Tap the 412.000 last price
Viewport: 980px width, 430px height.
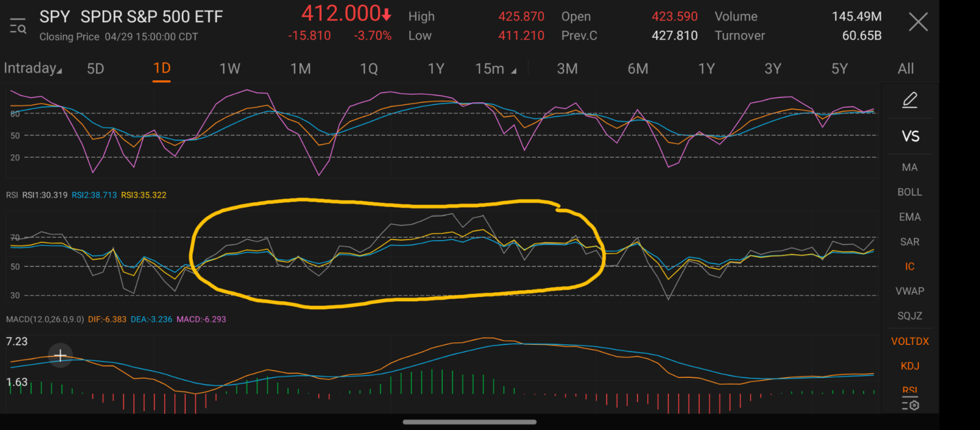(346, 13)
